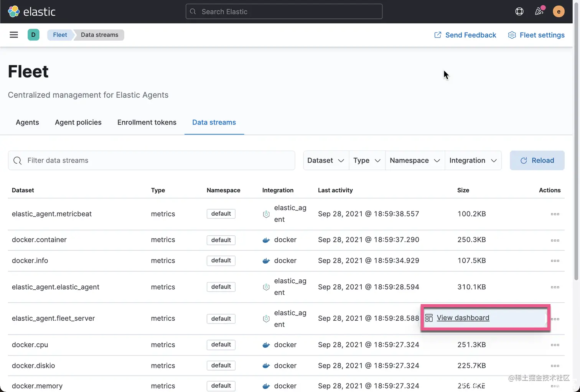
Task: Select the docker.container dataset cell
Action: 39,240
